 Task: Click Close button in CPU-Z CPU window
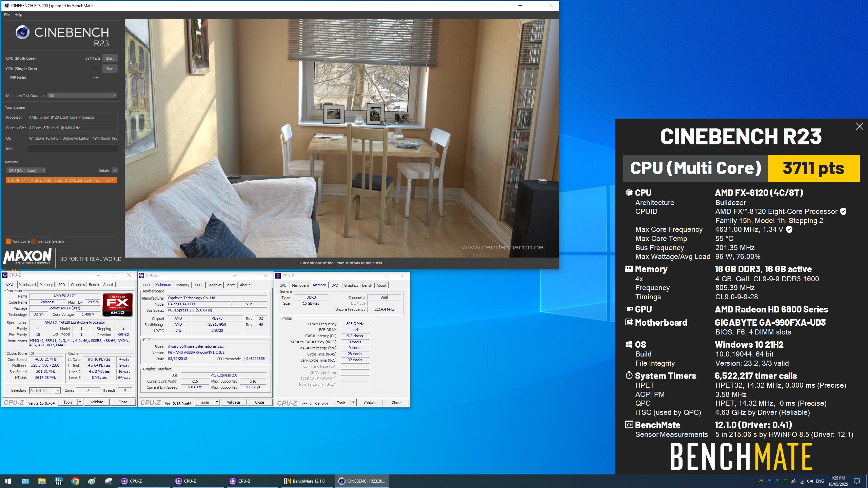pyautogui.click(x=123, y=402)
